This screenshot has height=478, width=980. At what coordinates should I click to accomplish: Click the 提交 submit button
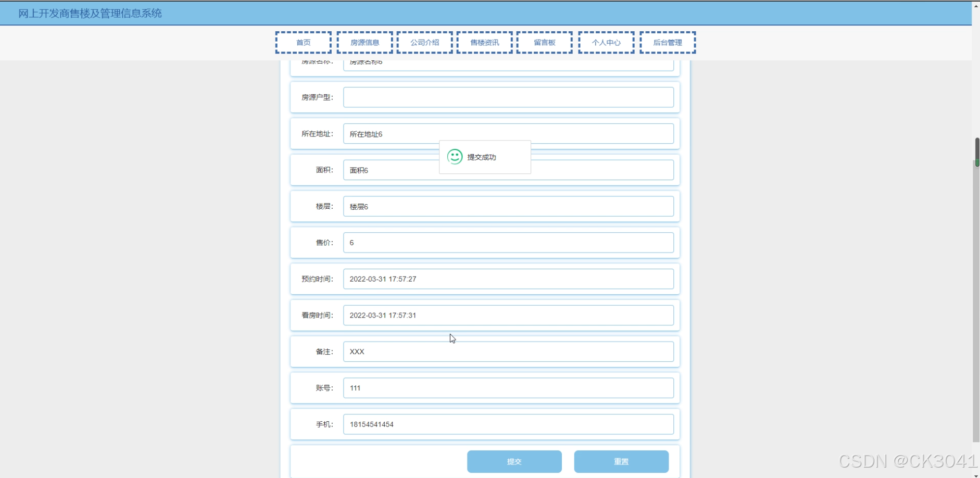pyautogui.click(x=514, y=461)
